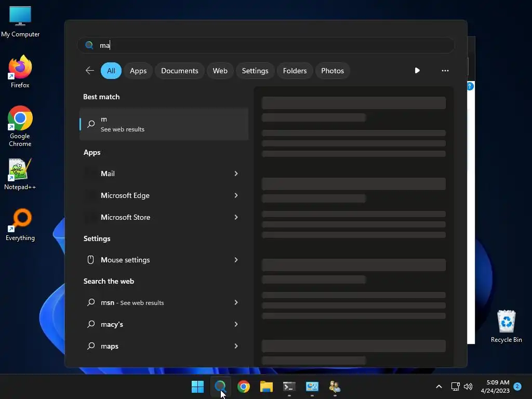Switch to the Documents filter tab
Image resolution: width=532 pixels, height=399 pixels.
tap(179, 71)
